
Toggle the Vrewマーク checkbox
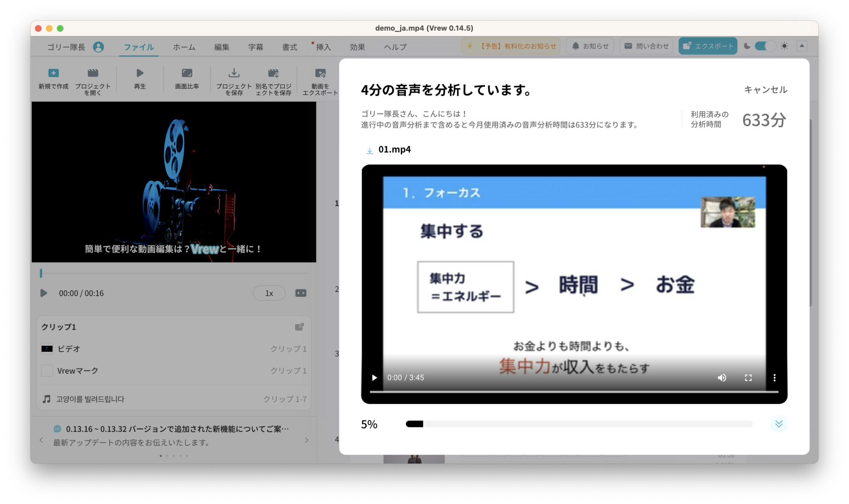47,370
